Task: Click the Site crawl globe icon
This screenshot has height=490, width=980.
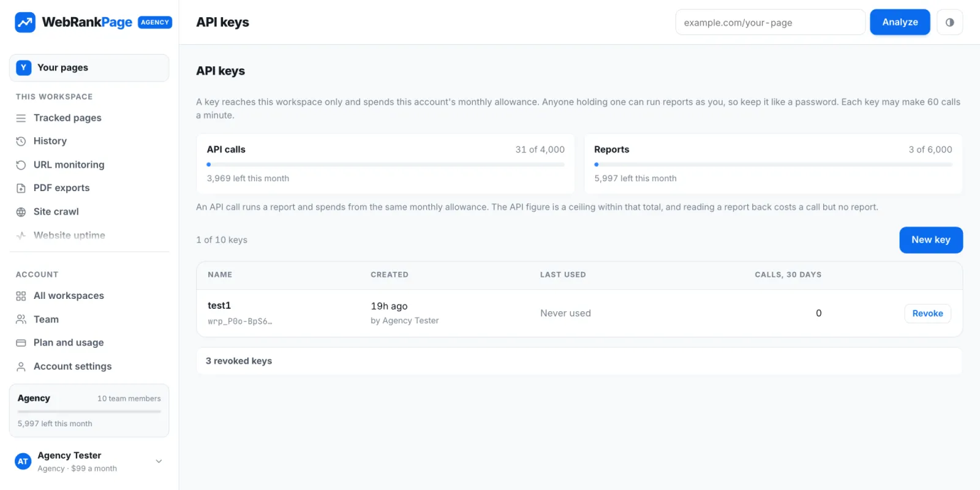Action: [21, 212]
